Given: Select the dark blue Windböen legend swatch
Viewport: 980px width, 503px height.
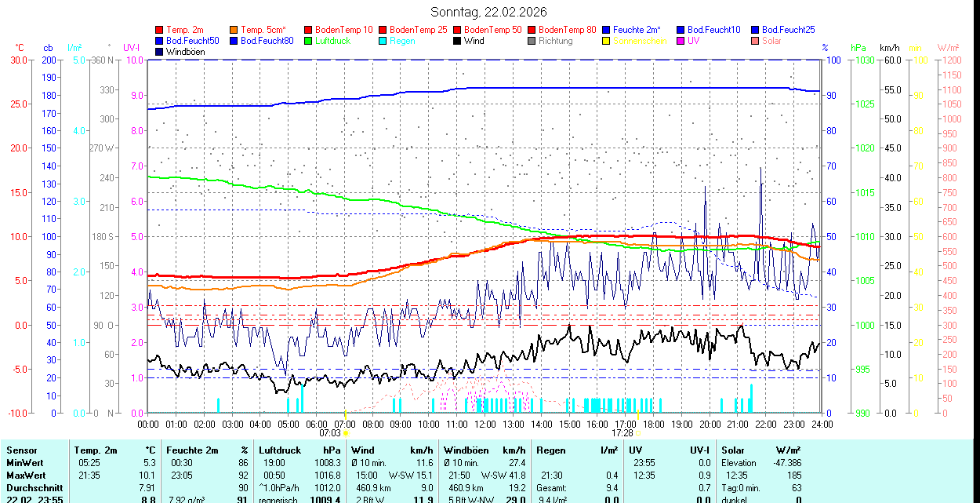Looking at the screenshot, I should (x=159, y=52).
